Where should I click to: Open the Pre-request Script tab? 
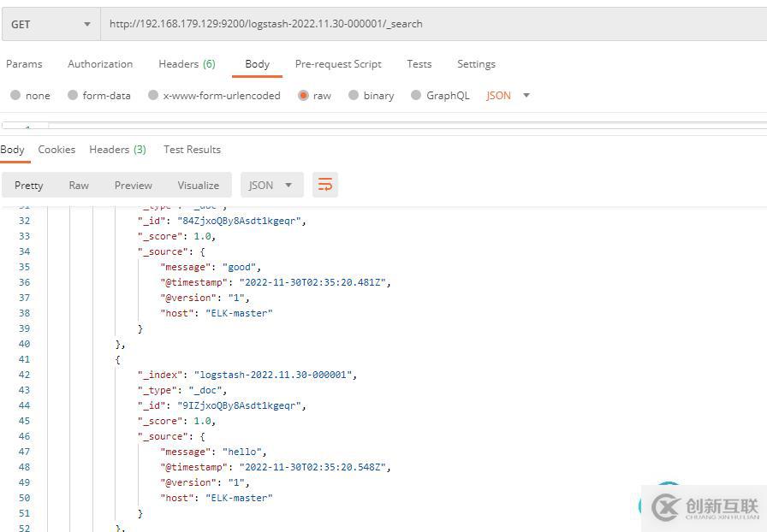(x=338, y=64)
